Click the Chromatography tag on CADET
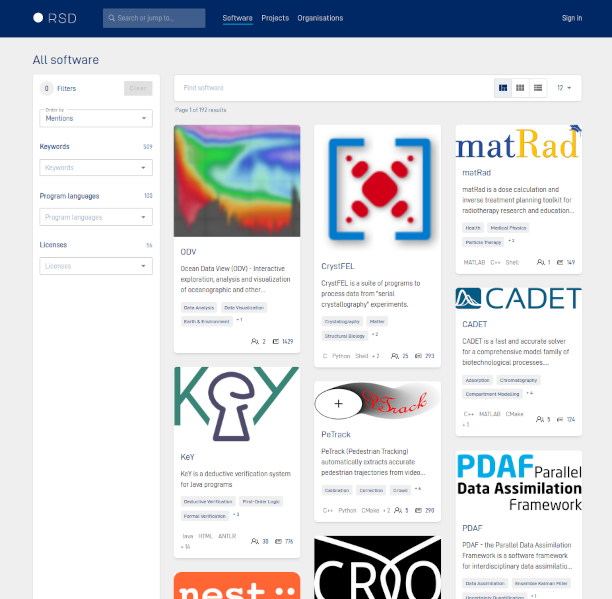Screen dimensions: 612x599 click(x=518, y=380)
